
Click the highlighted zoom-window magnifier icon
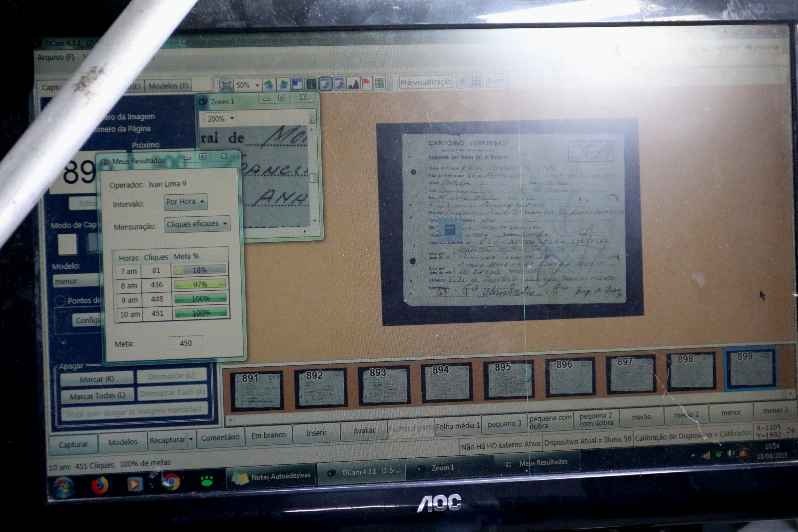pyautogui.click(x=325, y=84)
